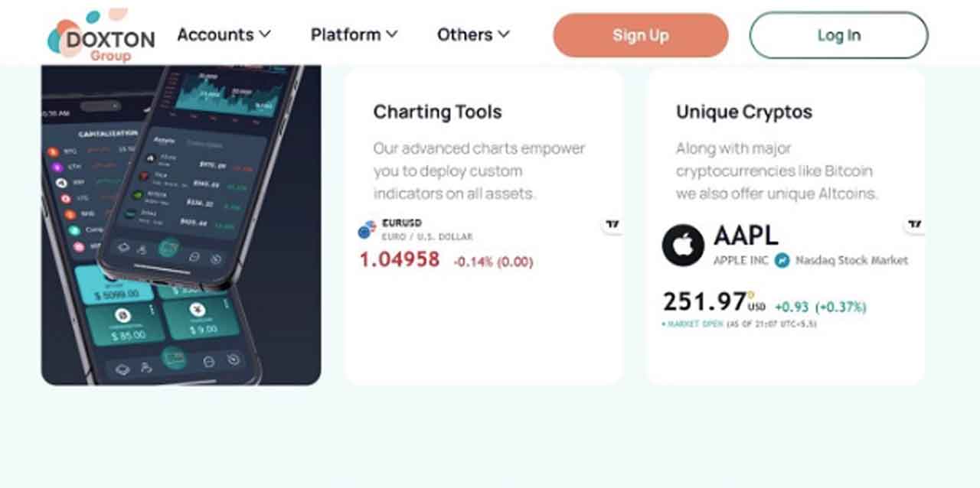Viewport: 980px width, 488px height.
Task: Open the mobile trading app image
Action: tap(181, 225)
